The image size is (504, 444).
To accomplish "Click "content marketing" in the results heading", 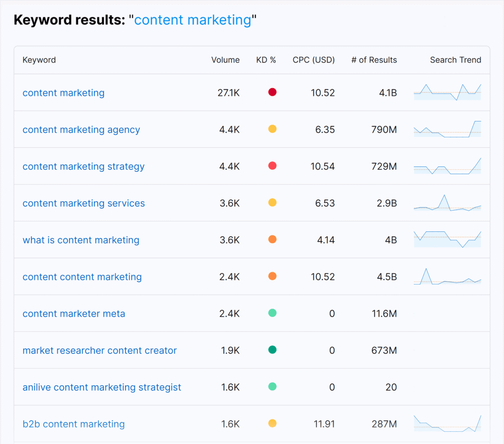I will coord(194,20).
